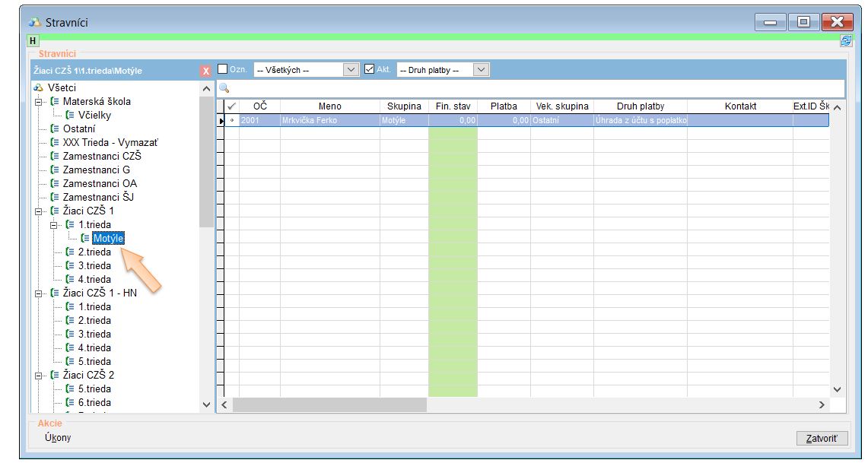The image size is (868, 463).
Task: Click the Včielky group icon in the tree
Action: [70, 115]
